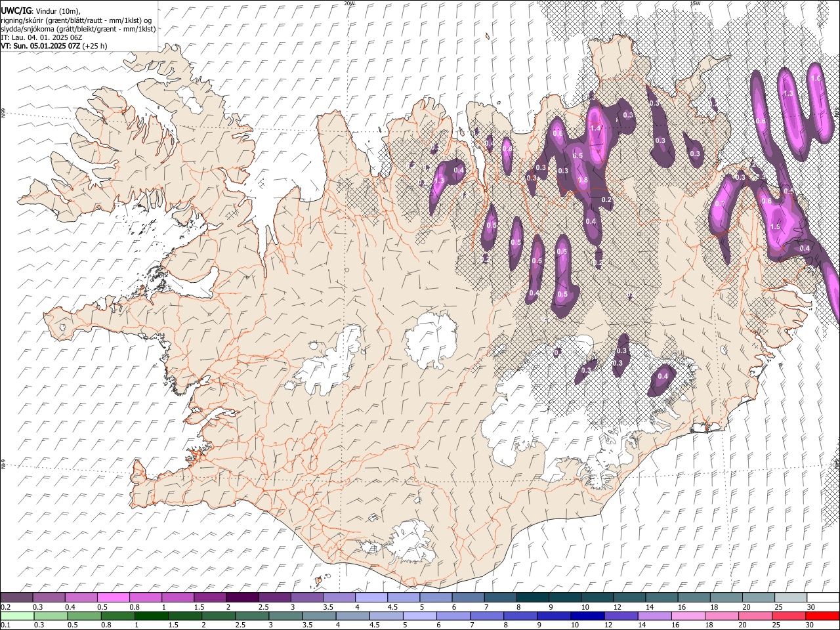840x630 pixels.
Task: Click the '0.1' label on the lower rain scale
Action: point(5,625)
